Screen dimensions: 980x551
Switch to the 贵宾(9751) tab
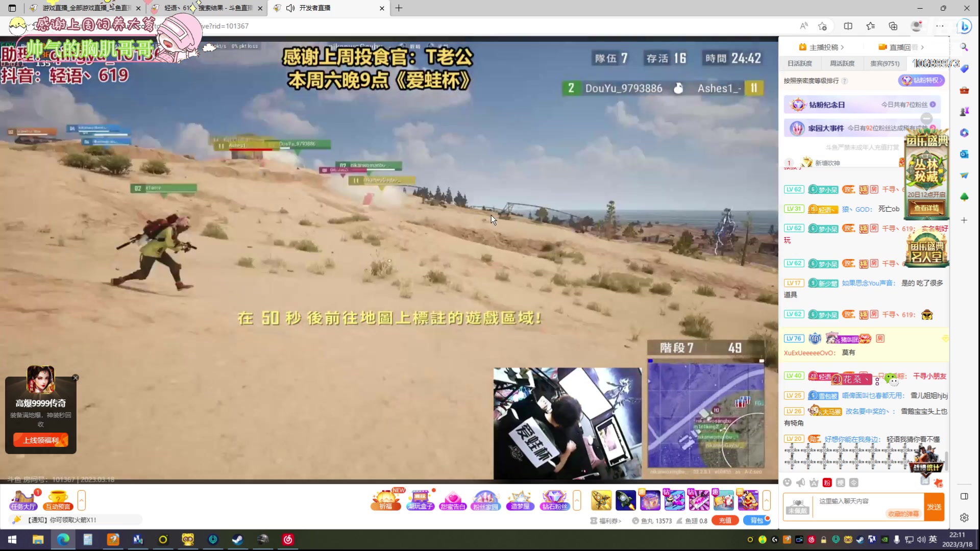pyautogui.click(x=885, y=63)
